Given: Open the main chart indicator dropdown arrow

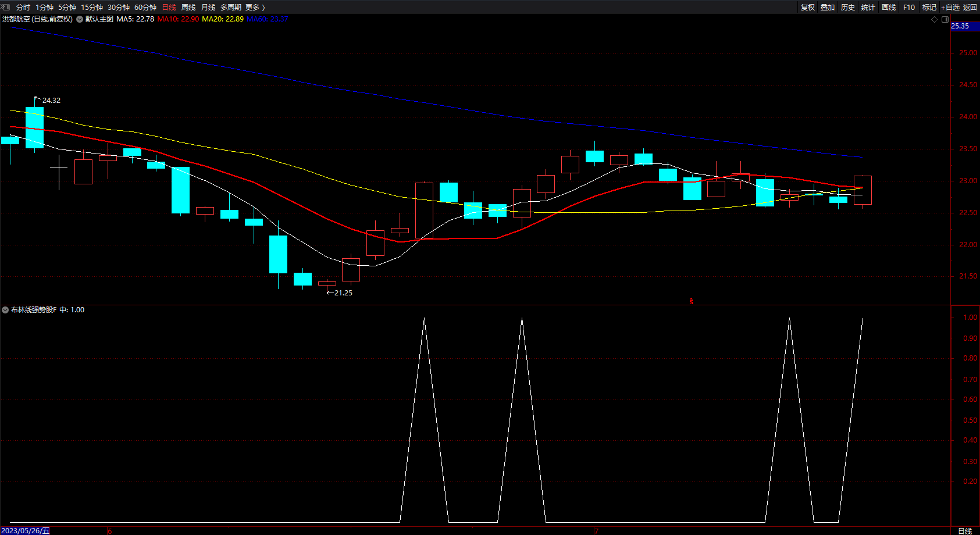Looking at the screenshot, I should click(80, 19).
